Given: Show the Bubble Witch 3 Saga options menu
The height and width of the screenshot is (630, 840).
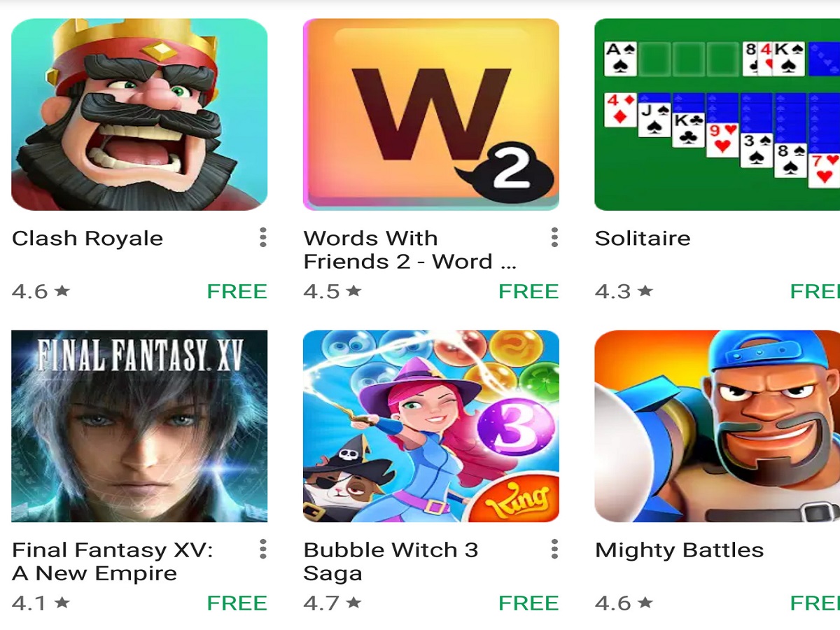Looking at the screenshot, I should [x=554, y=549].
